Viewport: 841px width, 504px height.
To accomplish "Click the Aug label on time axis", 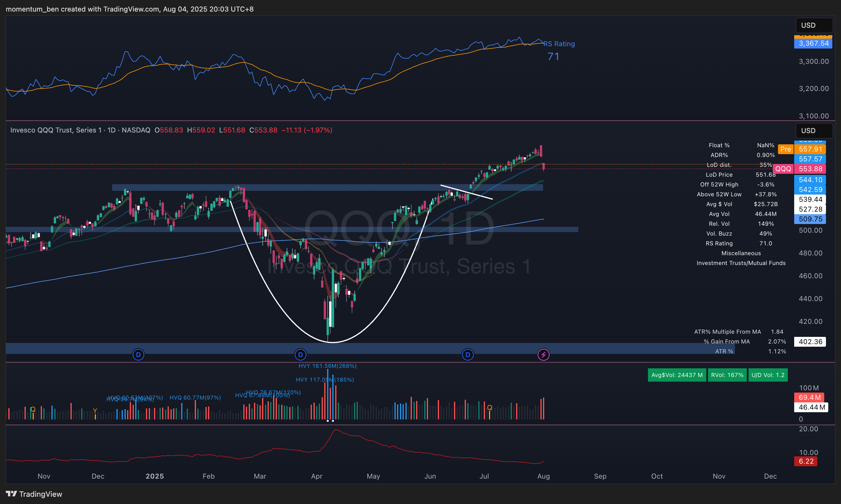I will point(543,476).
